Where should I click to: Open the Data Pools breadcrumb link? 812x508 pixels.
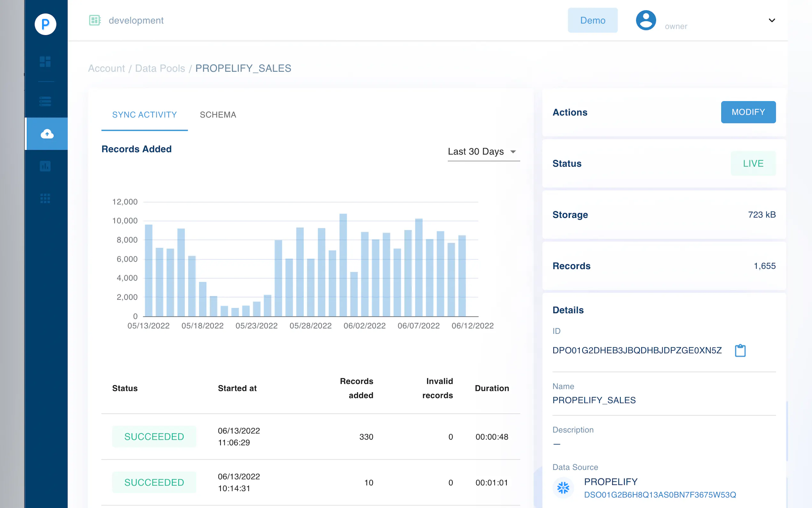pyautogui.click(x=160, y=68)
